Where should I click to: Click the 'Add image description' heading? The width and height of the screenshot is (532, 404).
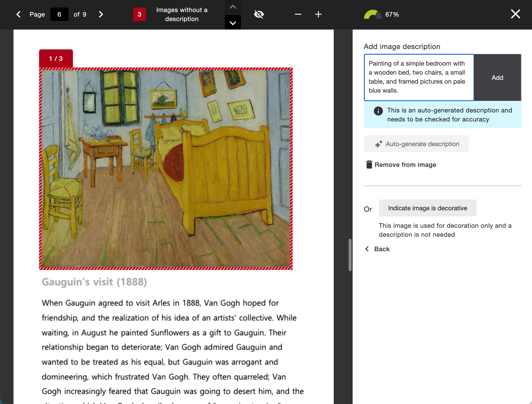pos(402,46)
